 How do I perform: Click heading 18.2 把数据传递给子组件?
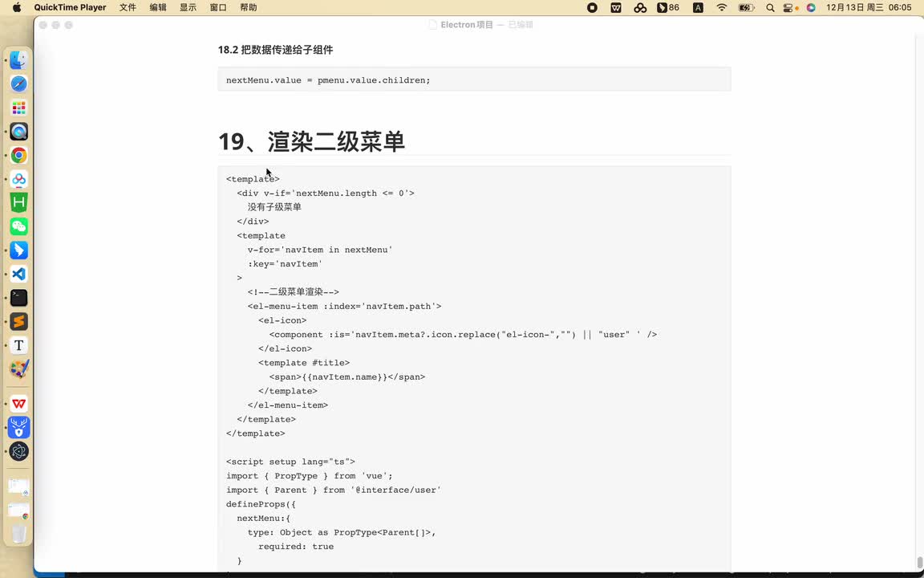[x=275, y=50]
